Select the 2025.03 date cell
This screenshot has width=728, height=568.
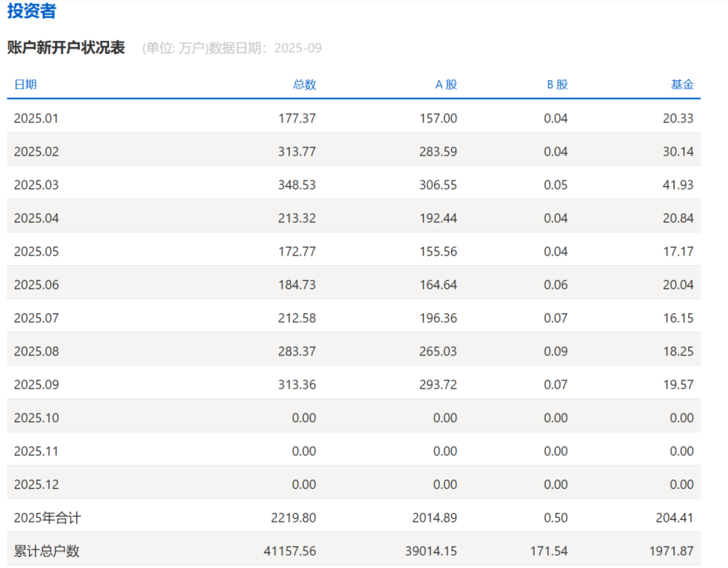click(37, 184)
